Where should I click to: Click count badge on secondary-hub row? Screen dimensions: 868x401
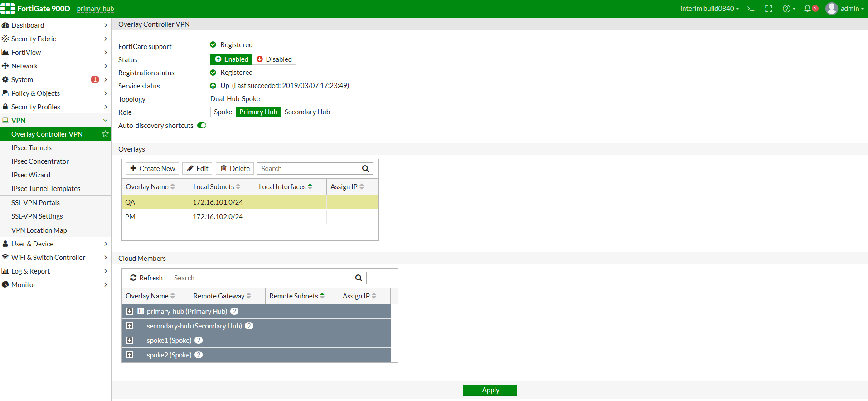(249, 326)
